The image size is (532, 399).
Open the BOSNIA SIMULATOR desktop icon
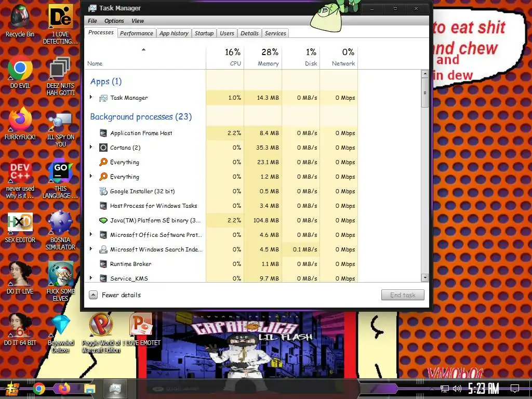(60, 230)
